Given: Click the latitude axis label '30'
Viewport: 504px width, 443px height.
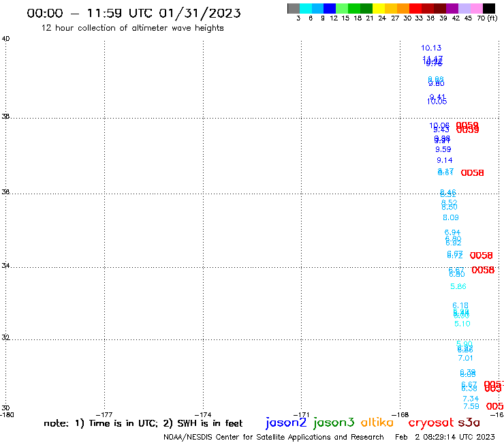Looking at the screenshot, I should tap(5, 408).
